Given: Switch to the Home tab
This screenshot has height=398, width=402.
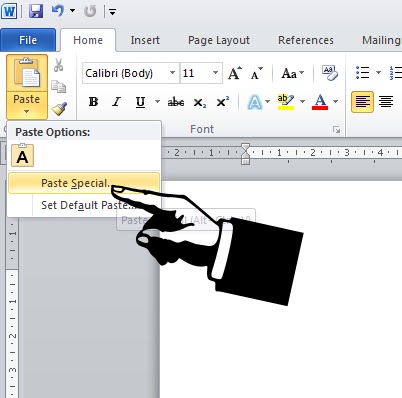Looking at the screenshot, I should (x=88, y=40).
